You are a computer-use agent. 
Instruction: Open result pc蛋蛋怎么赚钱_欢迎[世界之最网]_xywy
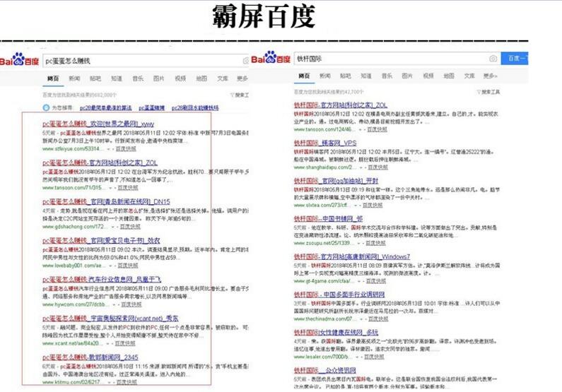point(98,124)
